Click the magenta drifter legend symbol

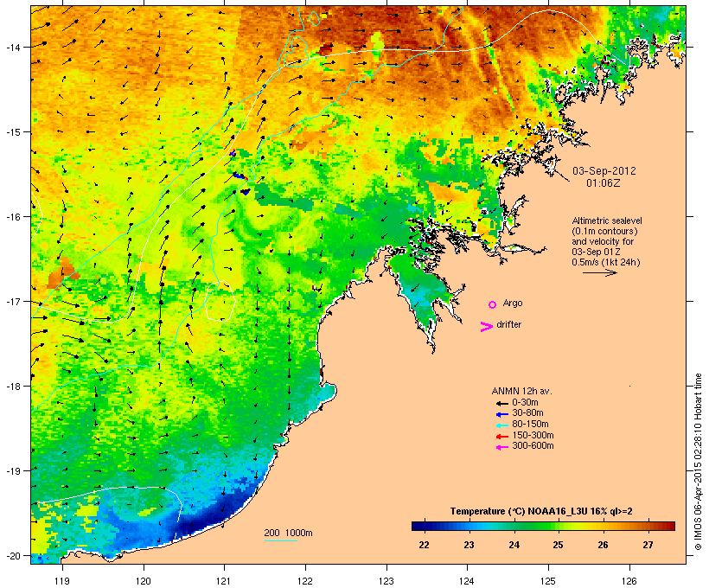pos(486,327)
